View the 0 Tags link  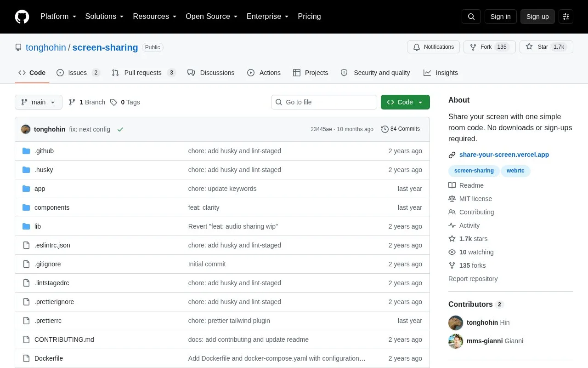pos(125,102)
